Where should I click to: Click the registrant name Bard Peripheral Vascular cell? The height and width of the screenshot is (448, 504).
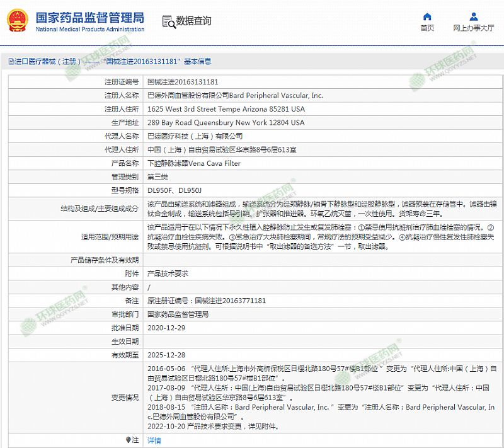235,96
